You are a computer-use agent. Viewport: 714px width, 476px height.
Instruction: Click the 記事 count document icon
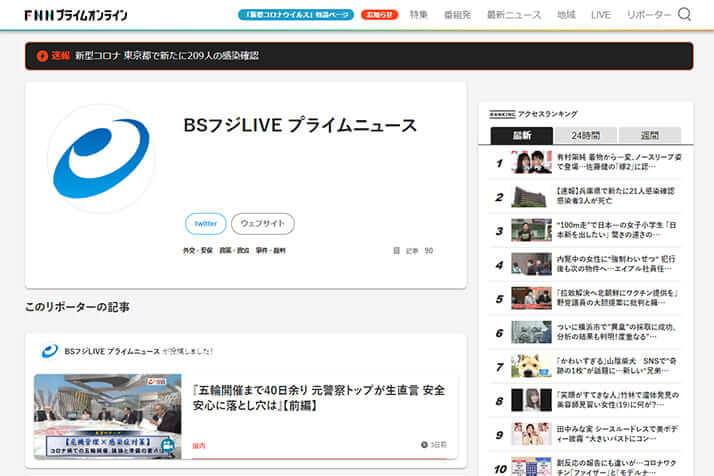click(x=396, y=251)
